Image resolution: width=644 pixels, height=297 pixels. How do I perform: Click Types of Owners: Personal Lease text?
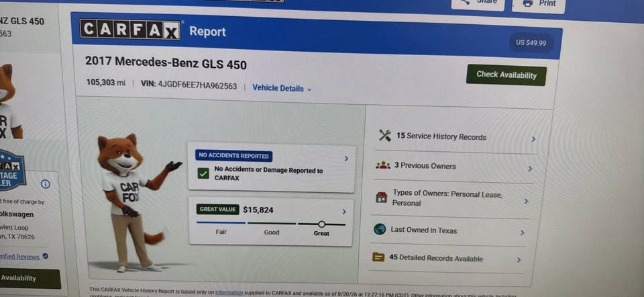point(447,198)
